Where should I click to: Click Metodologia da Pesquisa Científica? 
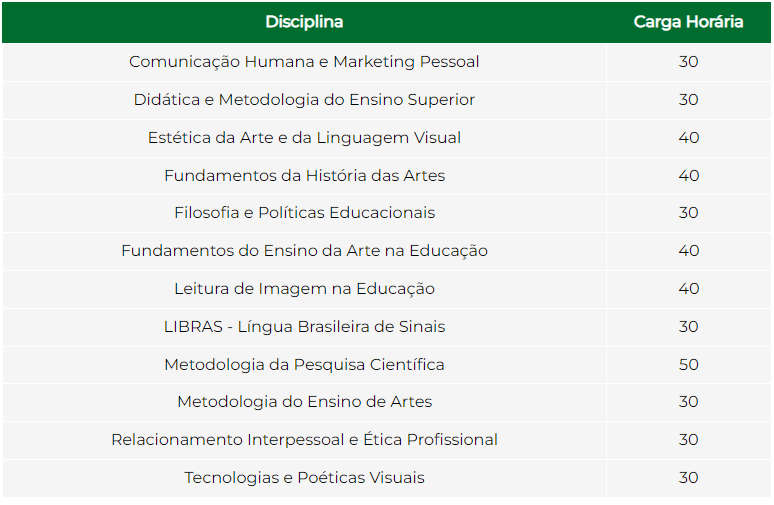point(304,365)
